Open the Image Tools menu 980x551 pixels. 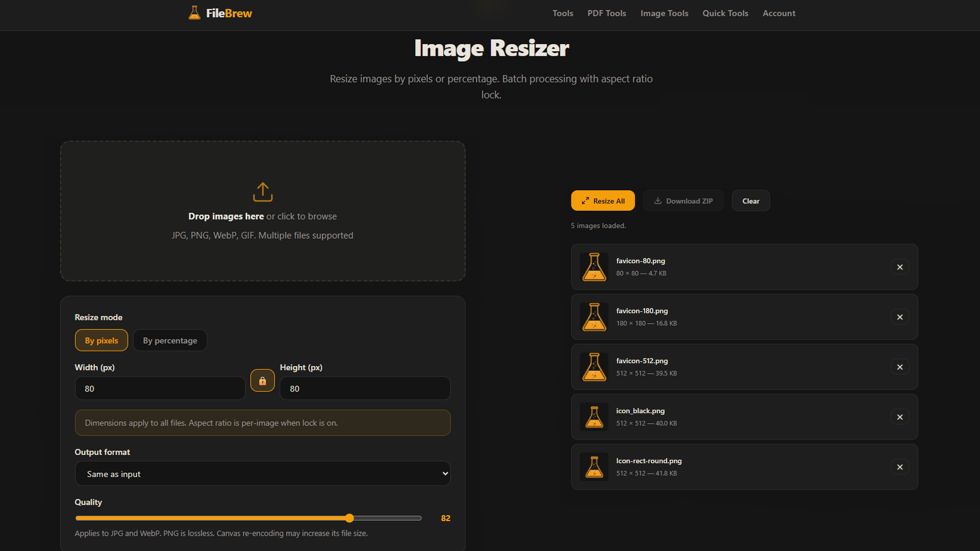(x=664, y=13)
